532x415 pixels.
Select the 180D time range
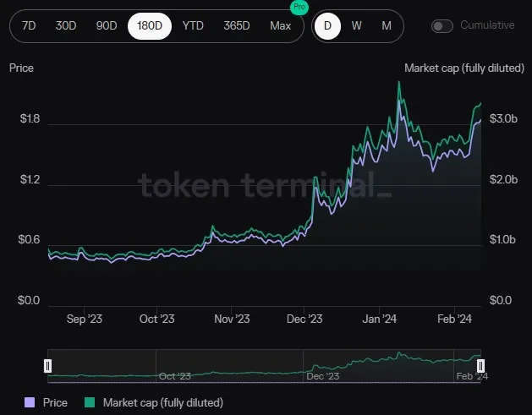click(x=150, y=25)
